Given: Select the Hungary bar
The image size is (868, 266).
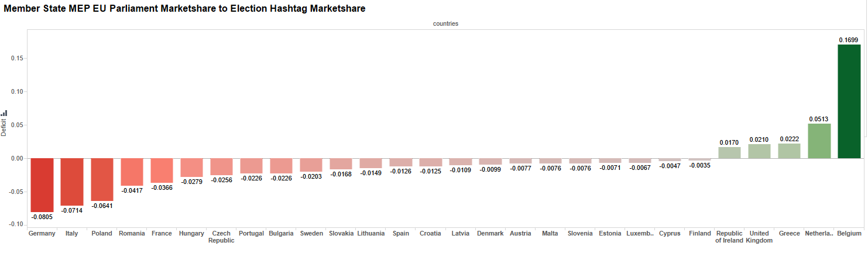Looking at the screenshot, I should coord(191,168).
